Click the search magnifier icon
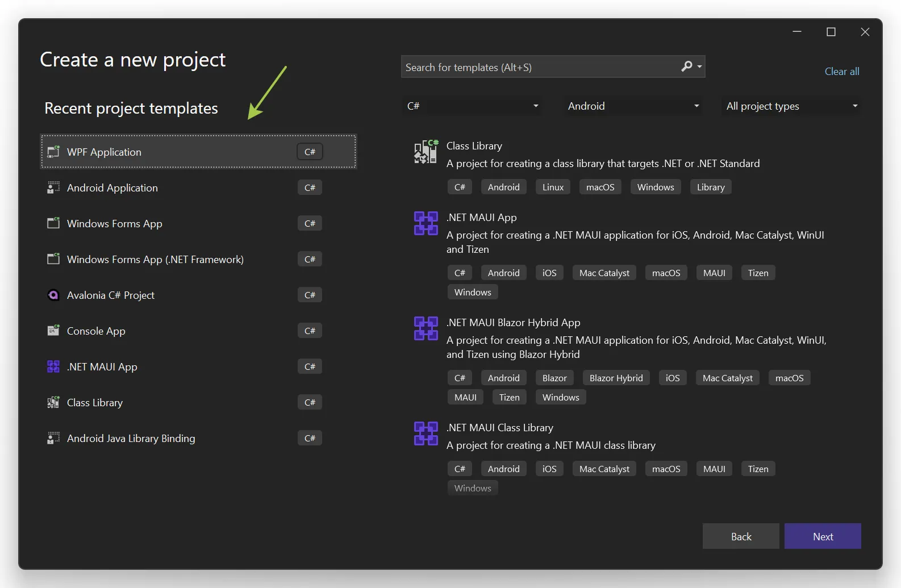This screenshot has width=901, height=588. click(x=687, y=66)
